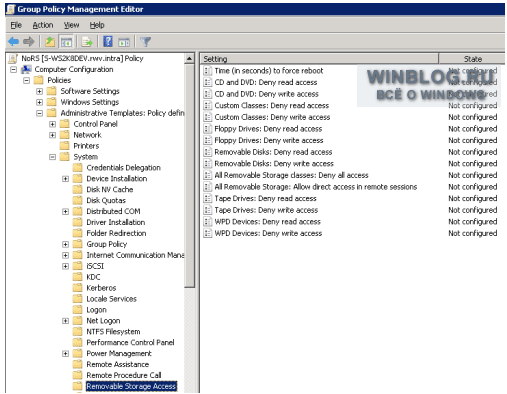Click the policy icon for CD and DVD: Deny read access
The image size is (507, 394).
[x=208, y=82]
